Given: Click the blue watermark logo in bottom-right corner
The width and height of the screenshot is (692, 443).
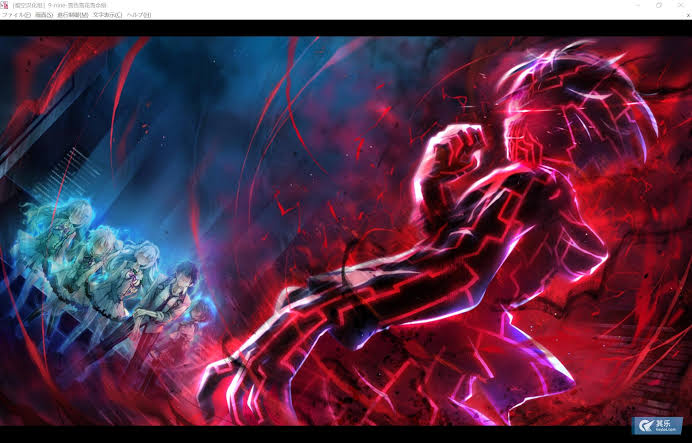Looking at the screenshot, I should pos(656,425).
